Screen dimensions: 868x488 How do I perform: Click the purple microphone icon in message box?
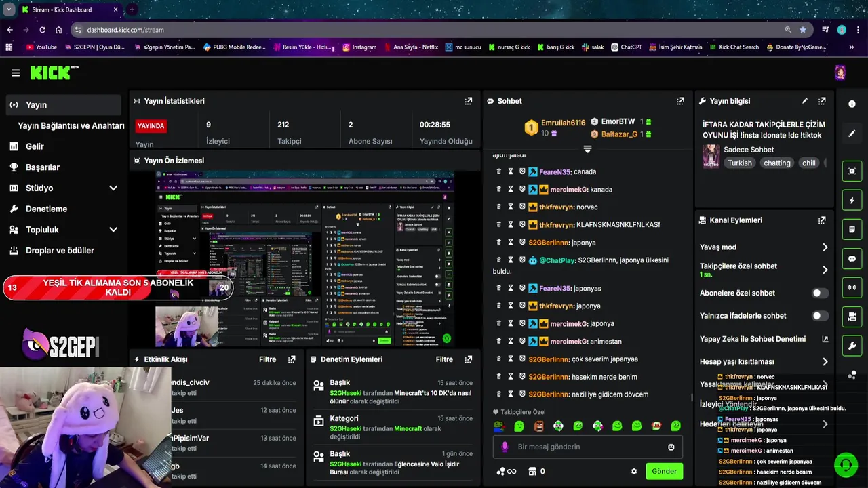505,447
